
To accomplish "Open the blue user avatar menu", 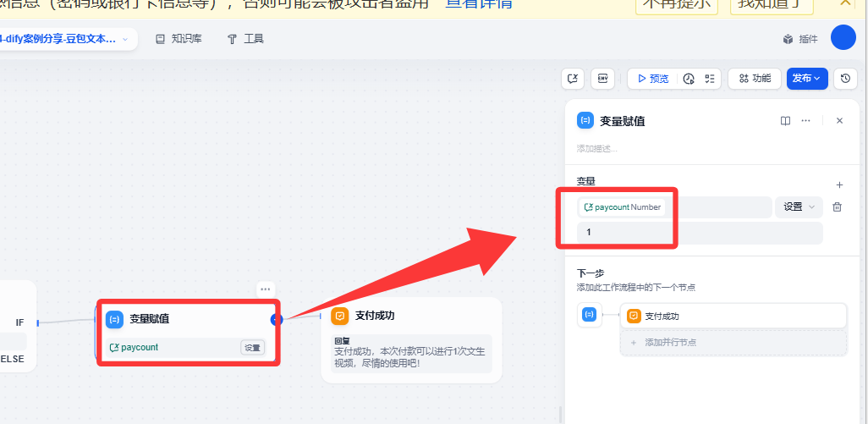I will [x=843, y=37].
